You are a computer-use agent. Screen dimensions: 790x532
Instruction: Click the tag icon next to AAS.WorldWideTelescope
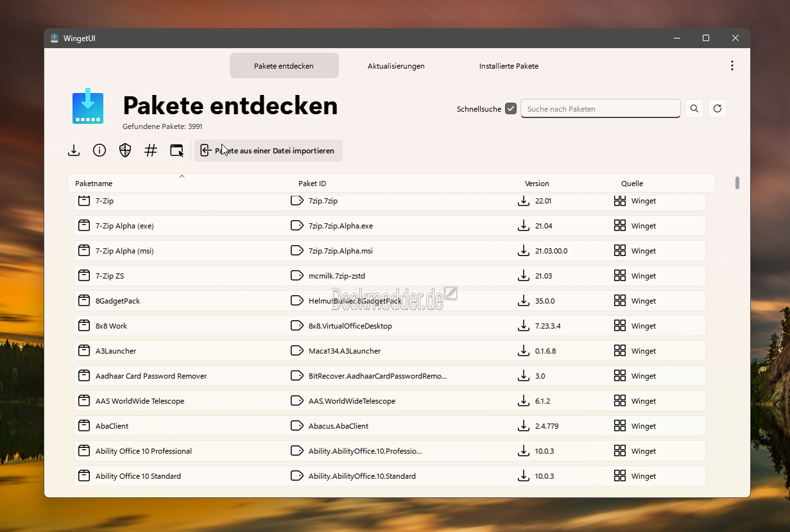[x=296, y=401]
